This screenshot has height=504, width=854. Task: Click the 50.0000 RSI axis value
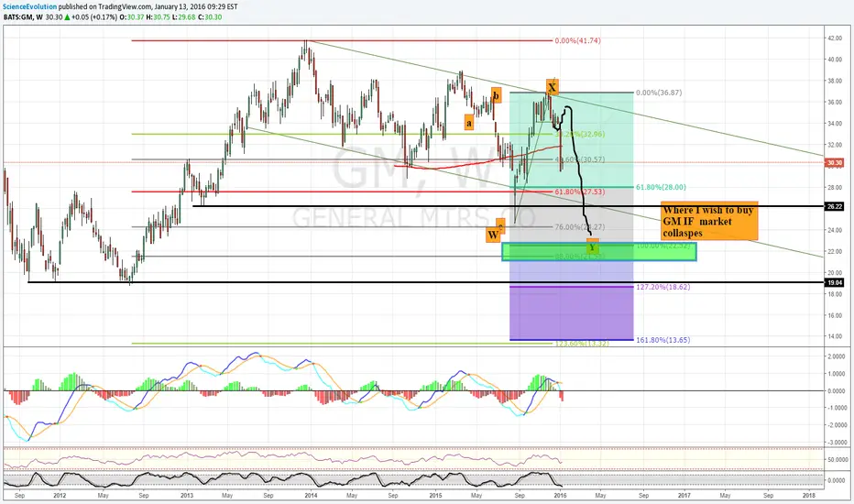[x=836, y=459]
